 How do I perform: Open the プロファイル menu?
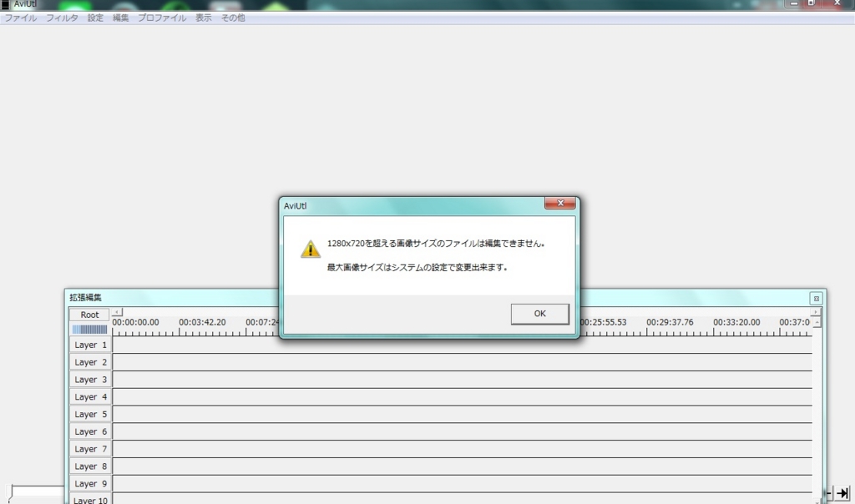click(x=161, y=17)
